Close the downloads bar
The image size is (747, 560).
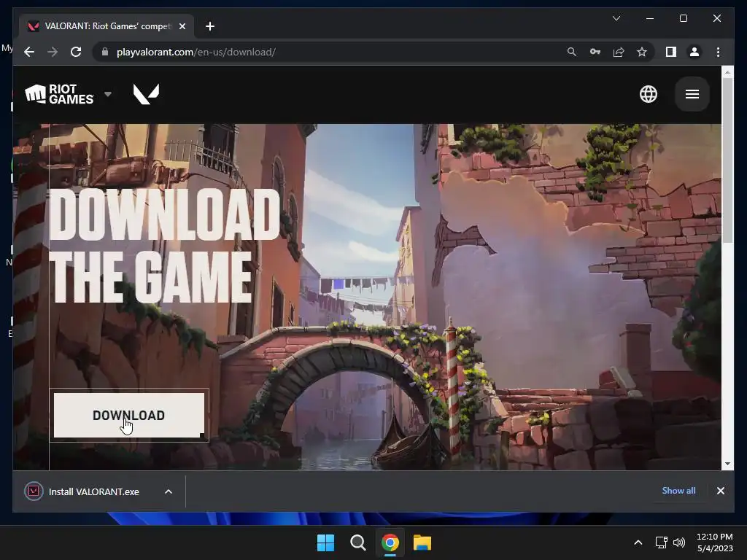pyautogui.click(x=720, y=491)
